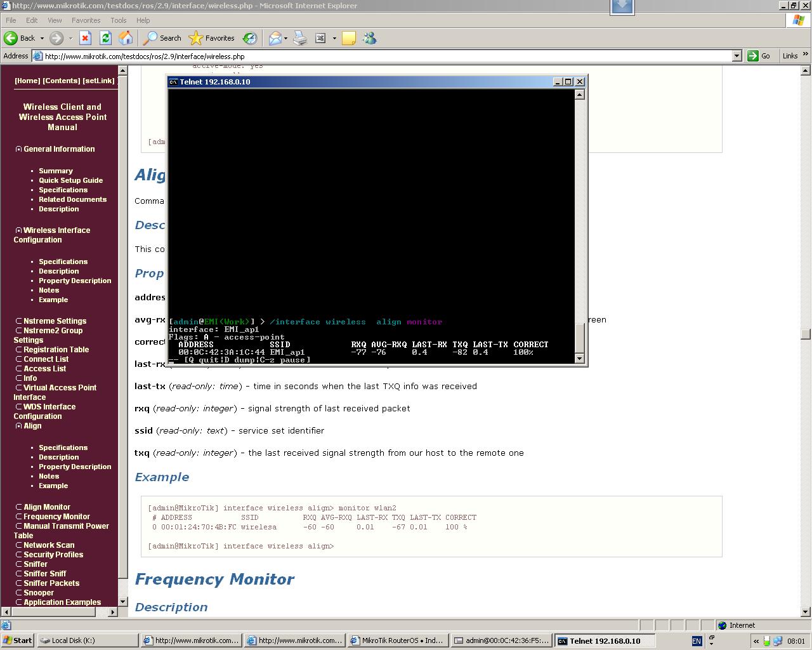Open the Start menu

pos(18,640)
